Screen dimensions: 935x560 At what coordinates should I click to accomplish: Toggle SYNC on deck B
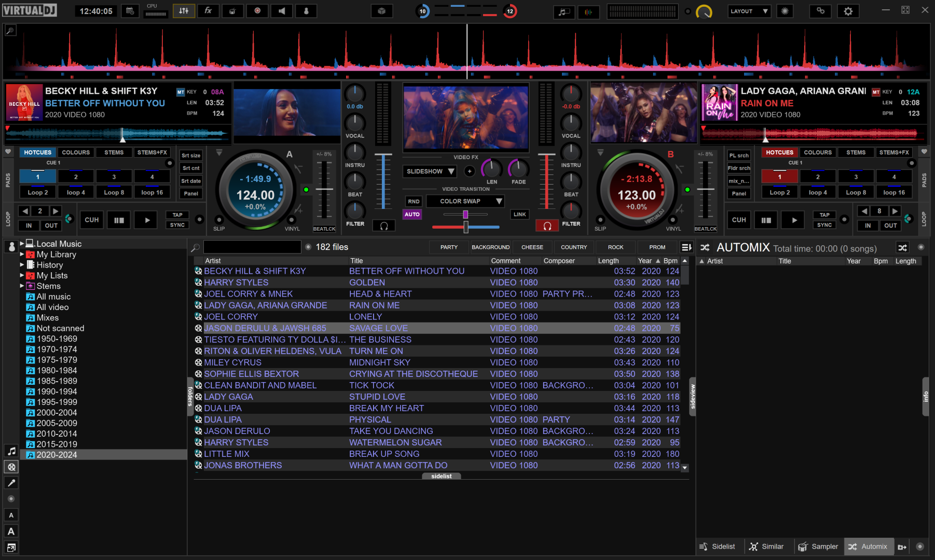pos(824,225)
